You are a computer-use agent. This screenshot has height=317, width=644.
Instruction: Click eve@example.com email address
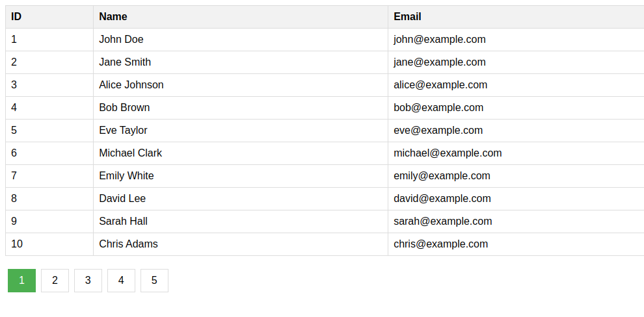[x=438, y=131]
